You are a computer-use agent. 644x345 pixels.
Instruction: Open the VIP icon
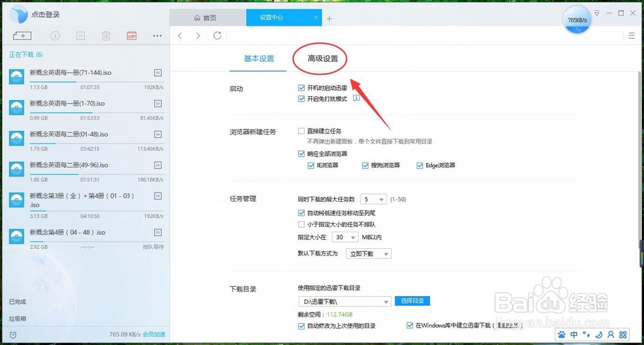[x=131, y=36]
